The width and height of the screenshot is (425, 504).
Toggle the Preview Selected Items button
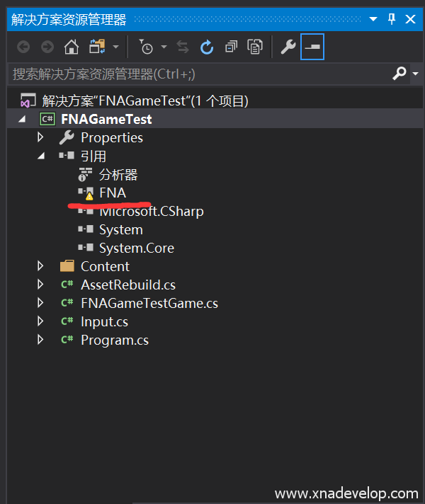tap(312, 47)
